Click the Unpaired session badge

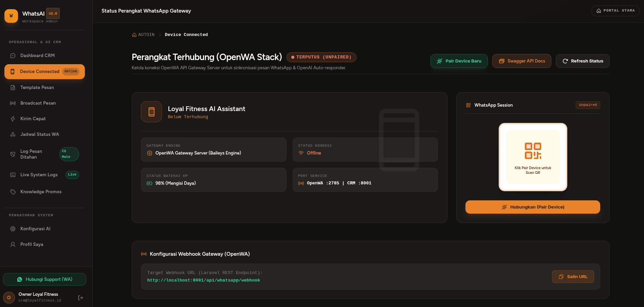588,105
